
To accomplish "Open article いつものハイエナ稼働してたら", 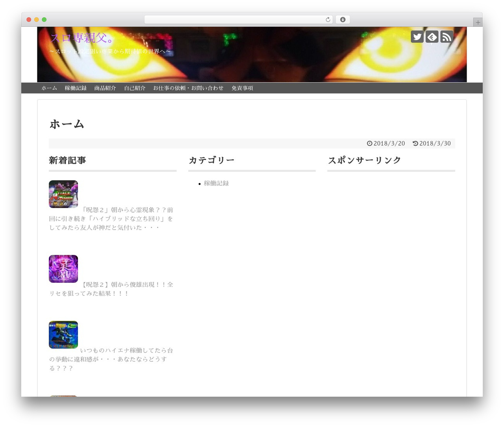I will (111, 359).
